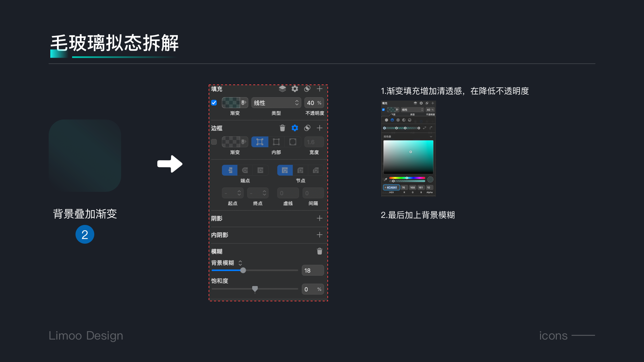Screen dimensions: 644x362
Task: Select outside border position icon
Action: (x=293, y=142)
